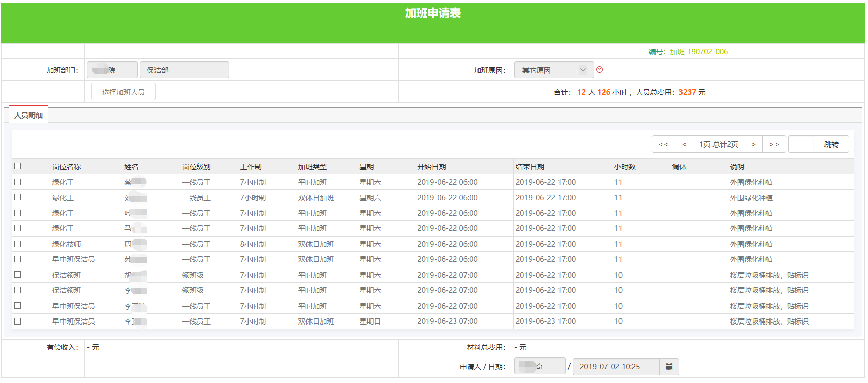Switch to the 人员明细 tab
The image size is (868, 383).
[28, 115]
